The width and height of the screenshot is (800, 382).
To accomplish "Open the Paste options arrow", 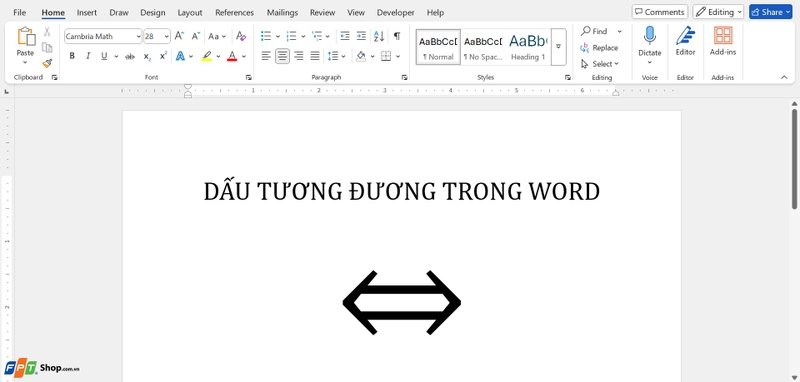I will pyautogui.click(x=25, y=62).
